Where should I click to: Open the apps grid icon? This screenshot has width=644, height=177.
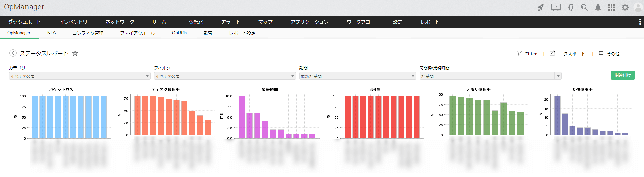611,7
